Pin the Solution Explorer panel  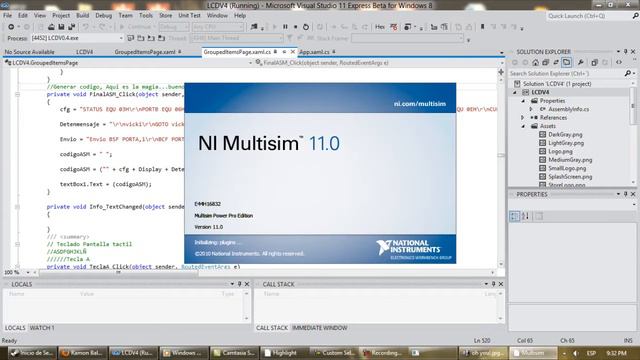[x=625, y=51]
